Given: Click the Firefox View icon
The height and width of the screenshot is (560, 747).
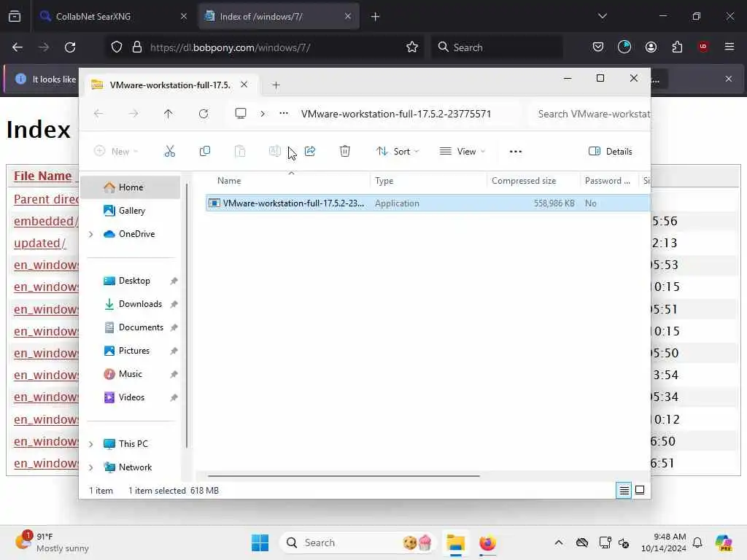Looking at the screenshot, I should point(15,16).
